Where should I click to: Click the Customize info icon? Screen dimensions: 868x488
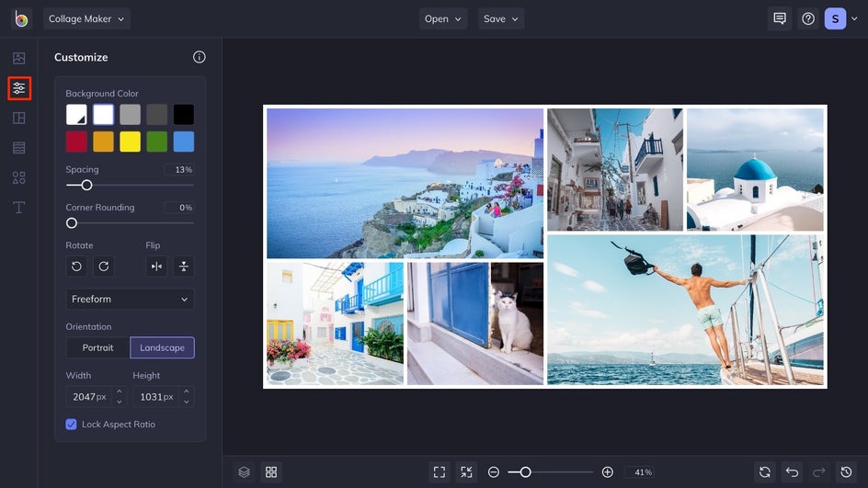click(200, 57)
